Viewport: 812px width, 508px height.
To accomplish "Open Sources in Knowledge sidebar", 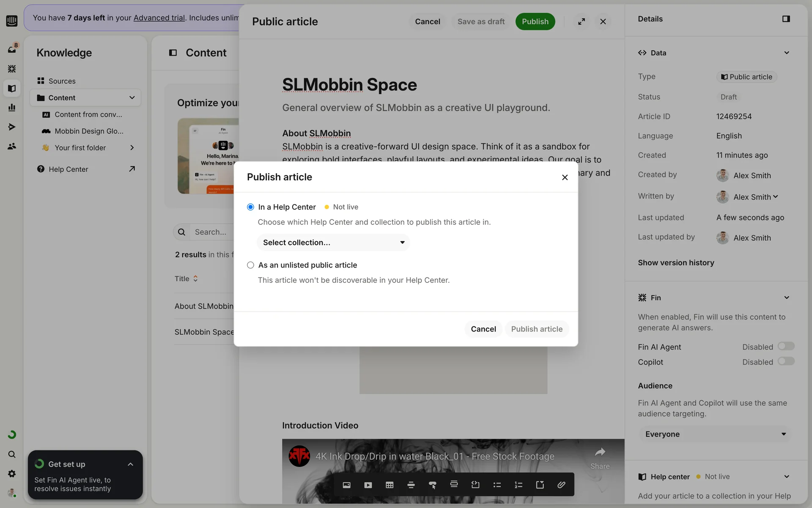I will point(62,81).
